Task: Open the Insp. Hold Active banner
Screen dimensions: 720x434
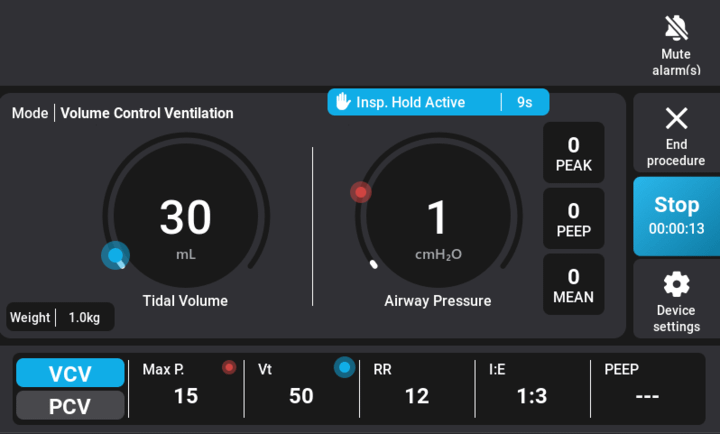Action: pyautogui.click(x=437, y=102)
